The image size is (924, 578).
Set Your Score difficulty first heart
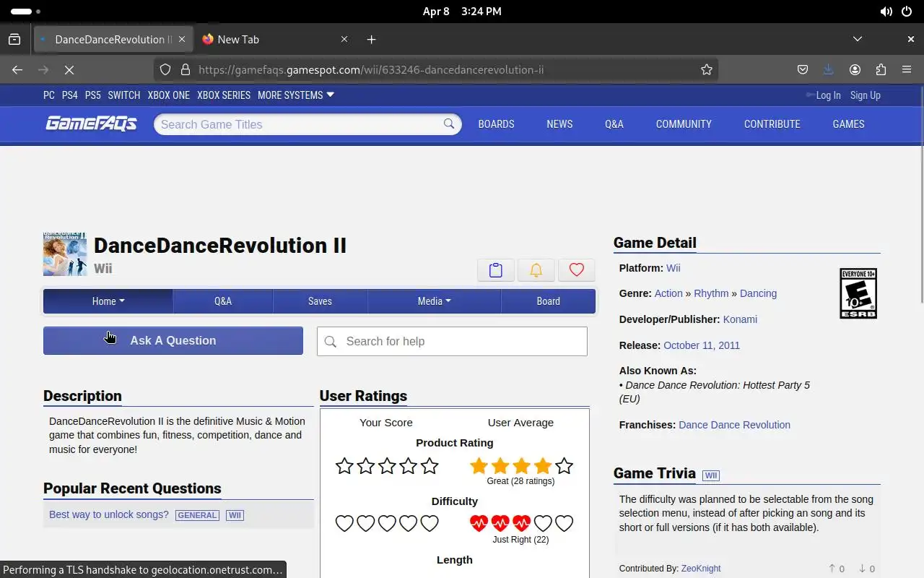344,523
